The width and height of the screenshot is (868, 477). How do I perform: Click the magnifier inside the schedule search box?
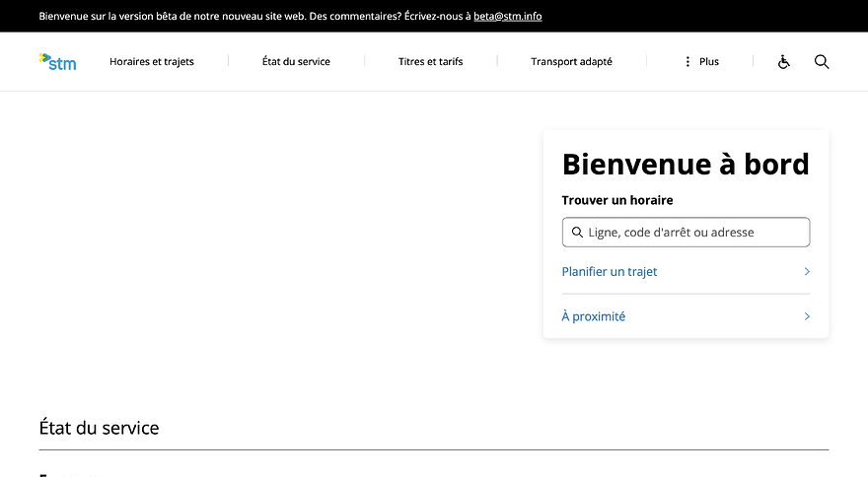pyautogui.click(x=577, y=232)
